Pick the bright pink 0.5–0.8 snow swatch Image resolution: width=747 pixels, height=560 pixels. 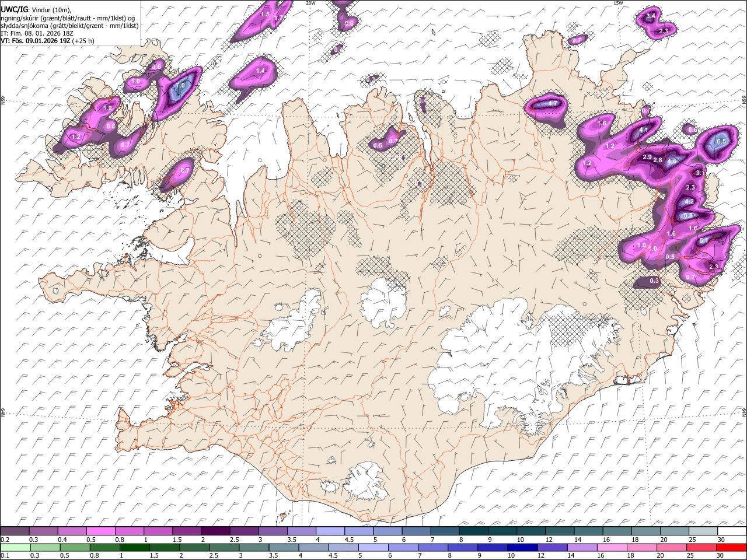[x=101, y=531]
